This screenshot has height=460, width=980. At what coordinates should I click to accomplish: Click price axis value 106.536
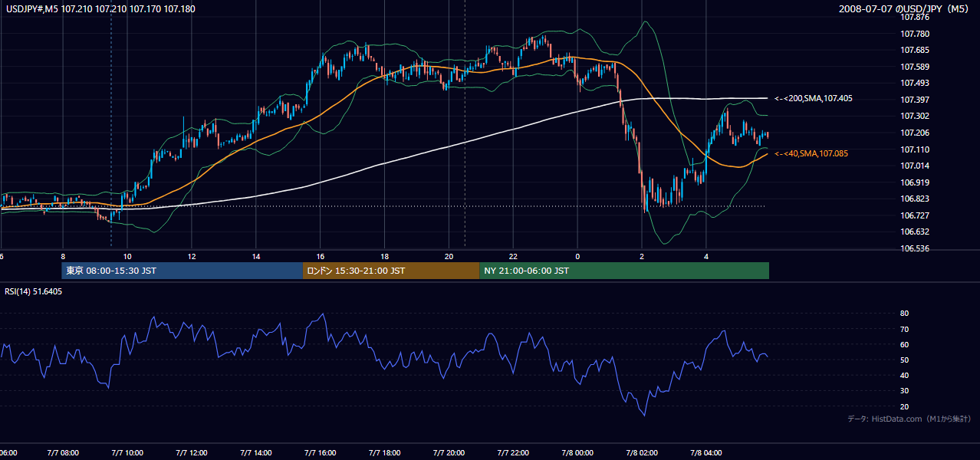coord(914,248)
